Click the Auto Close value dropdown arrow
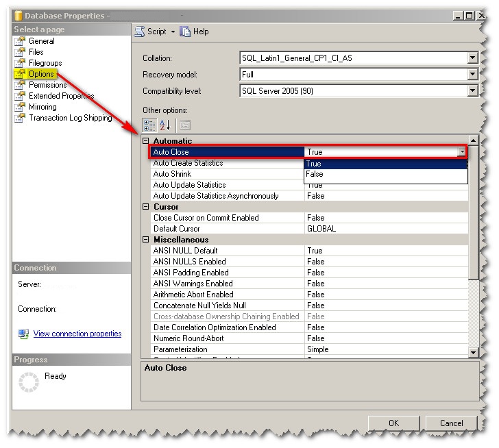The width and height of the screenshot is (499, 448). [461, 152]
